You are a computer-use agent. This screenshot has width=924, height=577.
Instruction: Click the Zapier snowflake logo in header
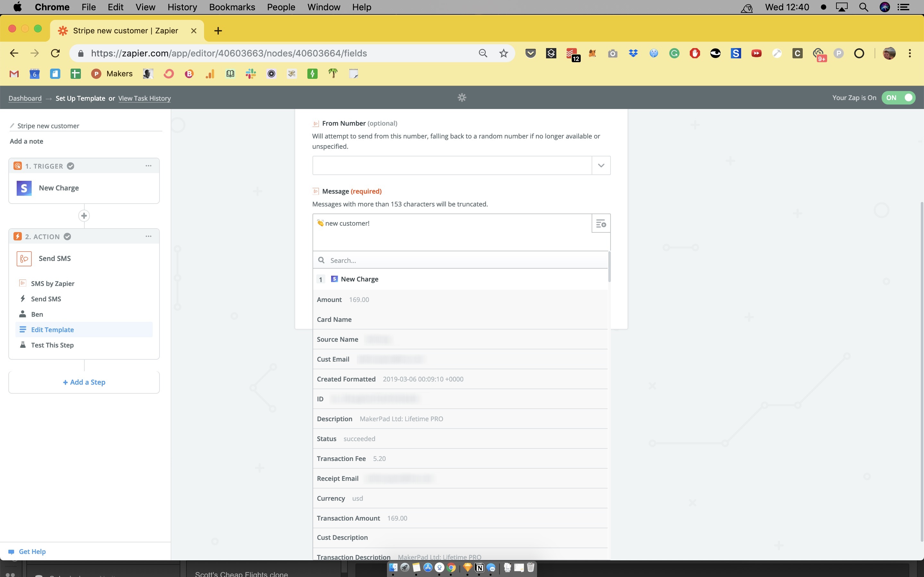[462, 98]
